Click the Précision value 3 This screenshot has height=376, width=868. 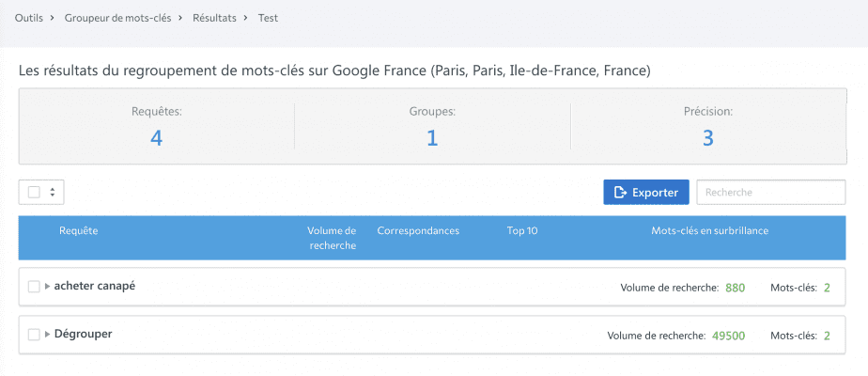point(708,138)
